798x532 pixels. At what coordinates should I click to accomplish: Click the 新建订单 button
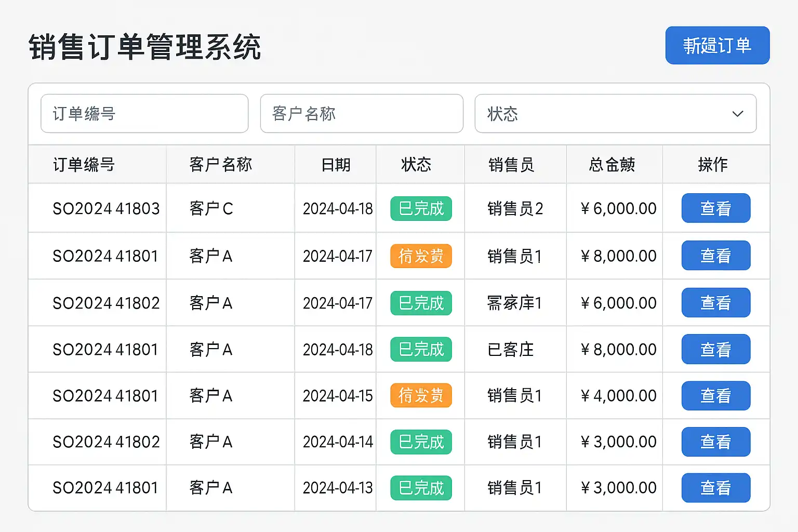(x=717, y=46)
